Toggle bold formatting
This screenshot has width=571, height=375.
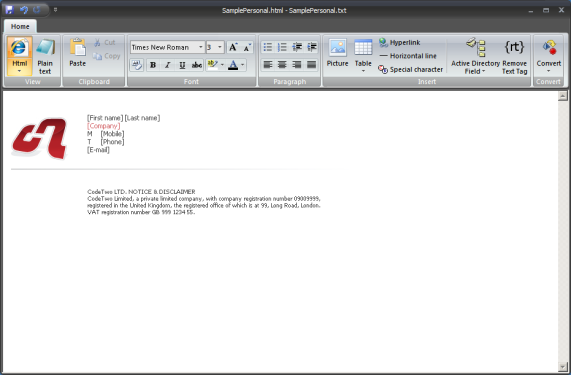pyautogui.click(x=153, y=65)
